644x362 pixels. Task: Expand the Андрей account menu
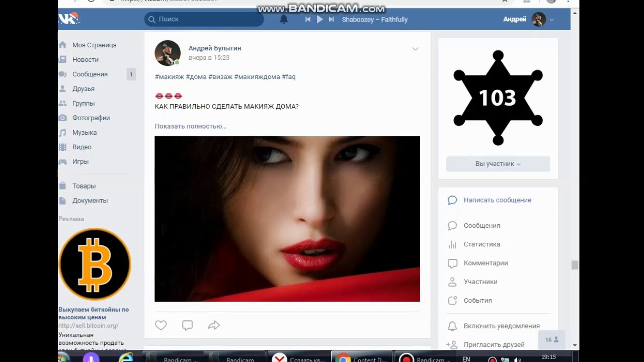pyautogui.click(x=552, y=20)
